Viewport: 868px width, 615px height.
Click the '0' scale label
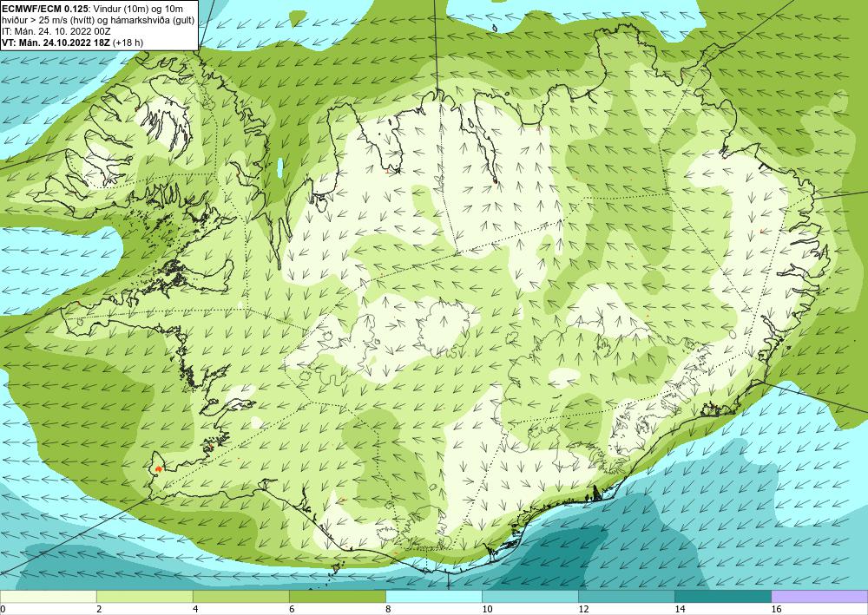[3, 609]
